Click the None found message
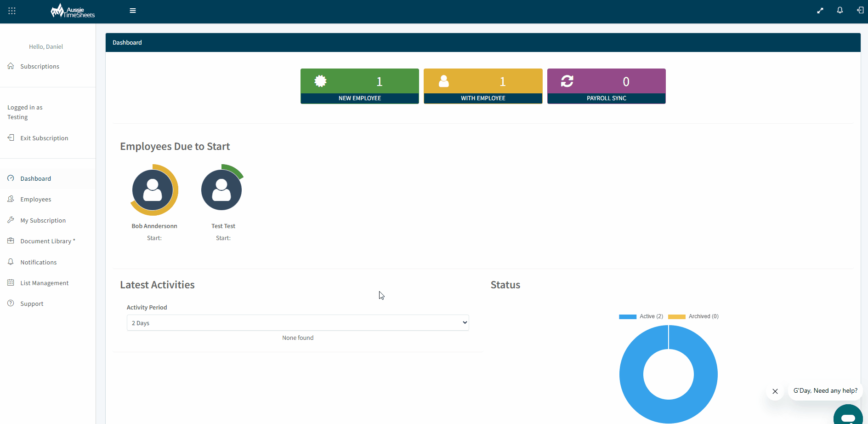This screenshot has width=868, height=424. (x=298, y=338)
